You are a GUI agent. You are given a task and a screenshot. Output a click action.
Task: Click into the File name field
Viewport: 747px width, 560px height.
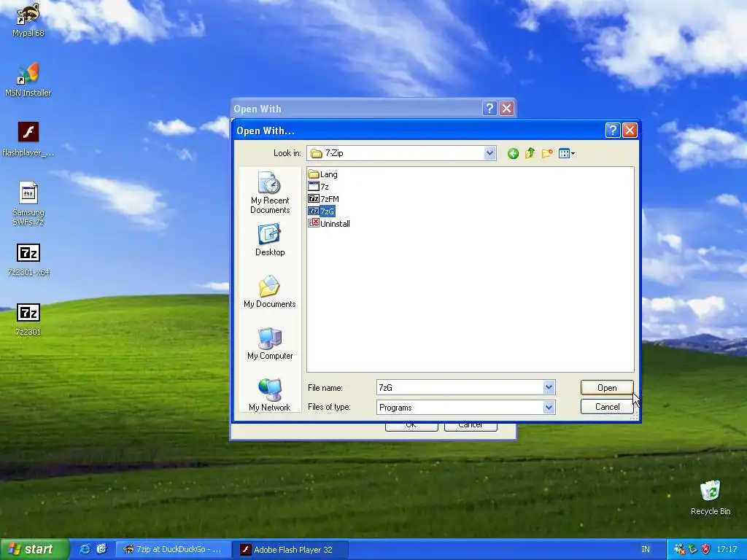pos(460,388)
